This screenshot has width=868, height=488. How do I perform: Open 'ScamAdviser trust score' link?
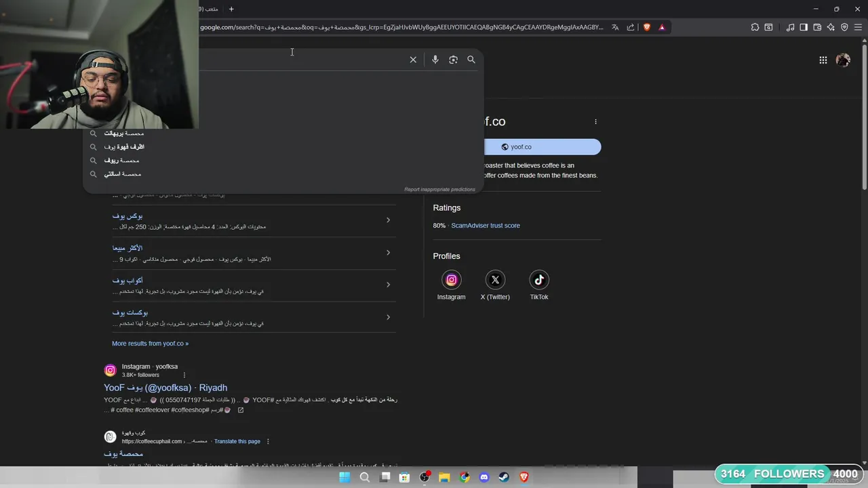(486, 226)
